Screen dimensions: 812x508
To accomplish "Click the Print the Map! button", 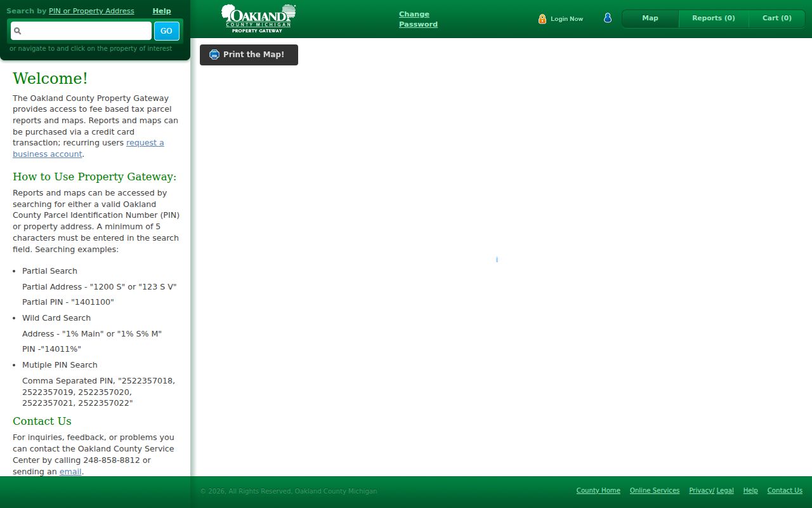I will pos(249,55).
